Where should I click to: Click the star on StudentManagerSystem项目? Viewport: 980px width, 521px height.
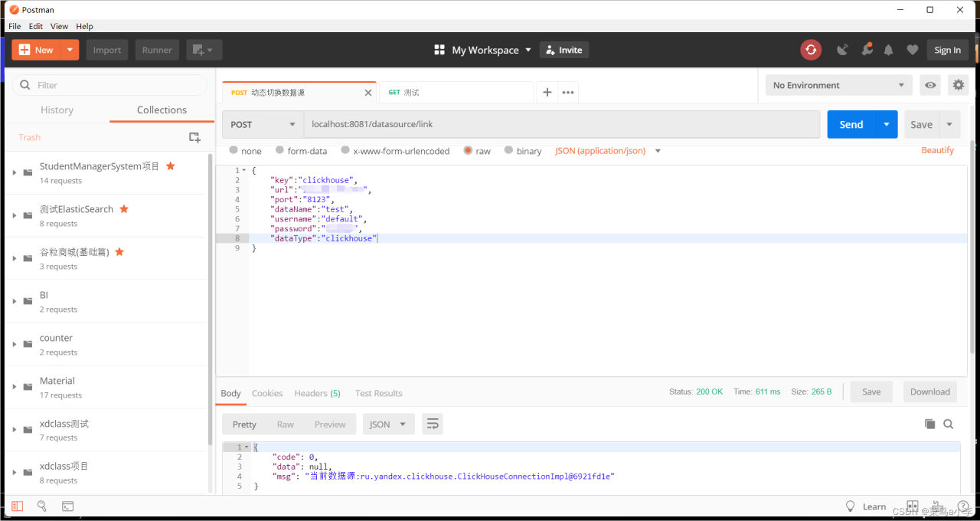(x=170, y=165)
